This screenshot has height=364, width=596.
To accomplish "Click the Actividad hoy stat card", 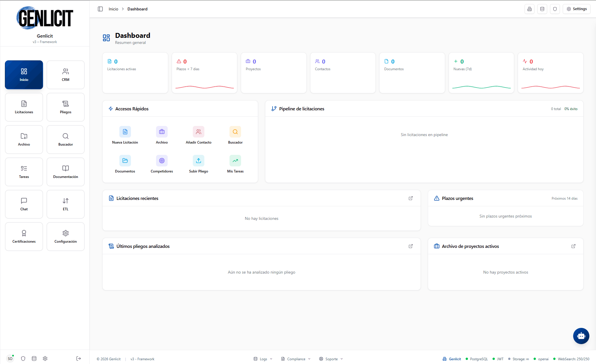I will (550, 73).
